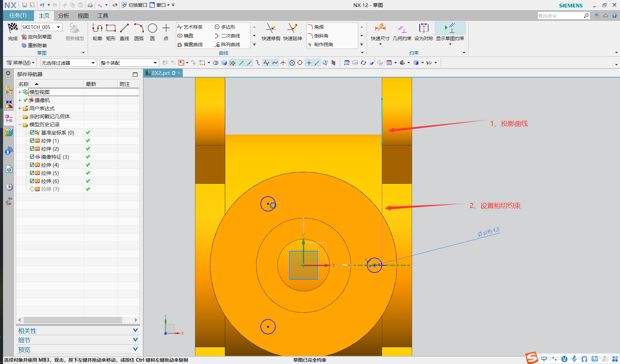The height and width of the screenshot is (364, 620).
Task: Uncheck the 拉伸 (5) feature checkbox
Action: [32, 173]
